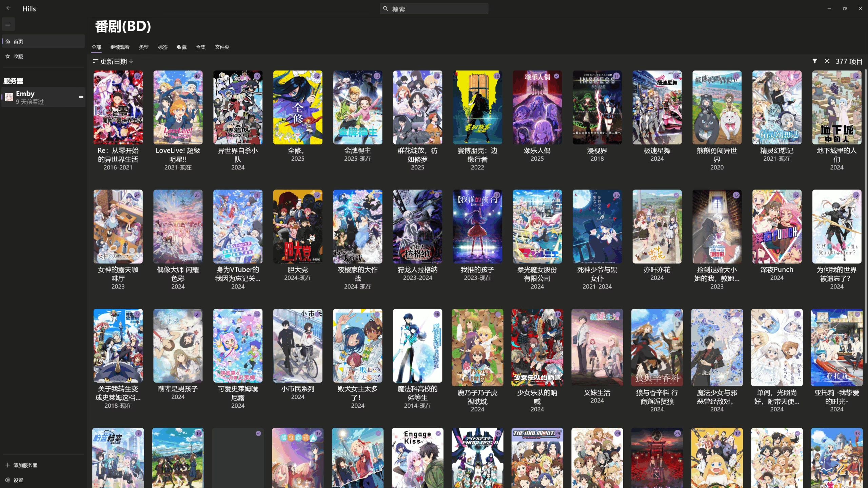
Task: Click badge 36 on 死神少爷与黑女仆 poster
Action: (616, 195)
